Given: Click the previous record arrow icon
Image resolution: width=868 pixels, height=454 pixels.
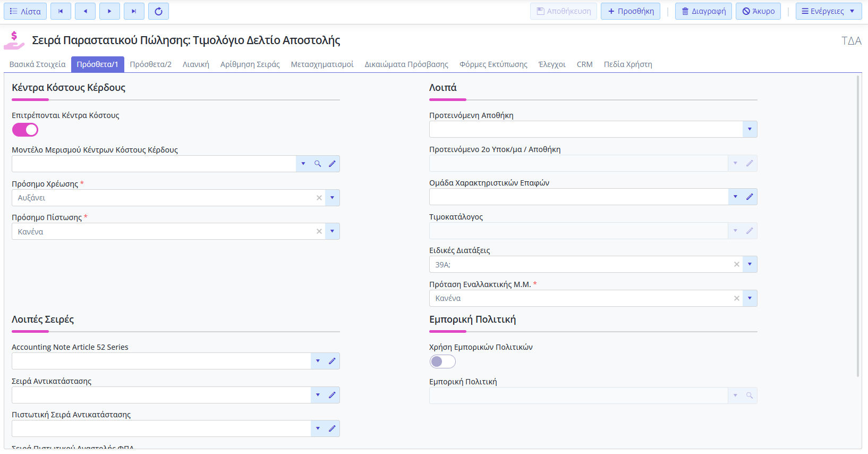Looking at the screenshot, I should pyautogui.click(x=85, y=11).
